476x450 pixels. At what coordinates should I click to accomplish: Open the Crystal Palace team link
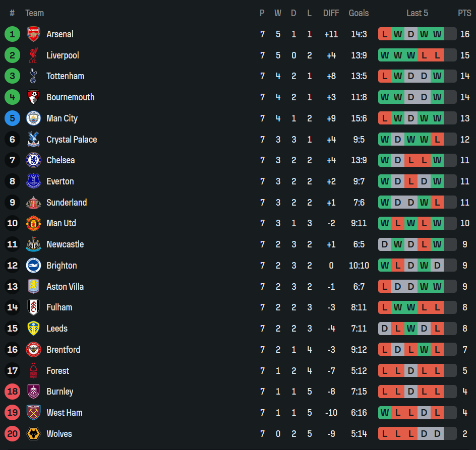pos(72,140)
